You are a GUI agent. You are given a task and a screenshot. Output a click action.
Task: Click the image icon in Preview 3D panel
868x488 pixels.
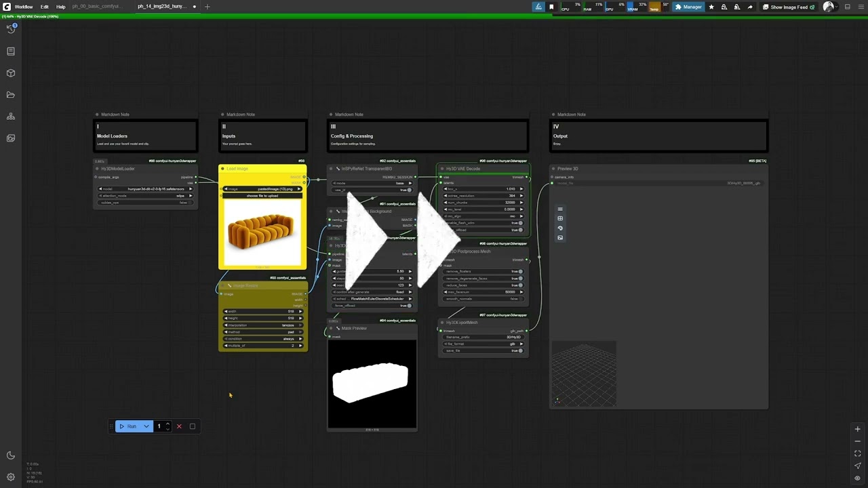click(560, 237)
